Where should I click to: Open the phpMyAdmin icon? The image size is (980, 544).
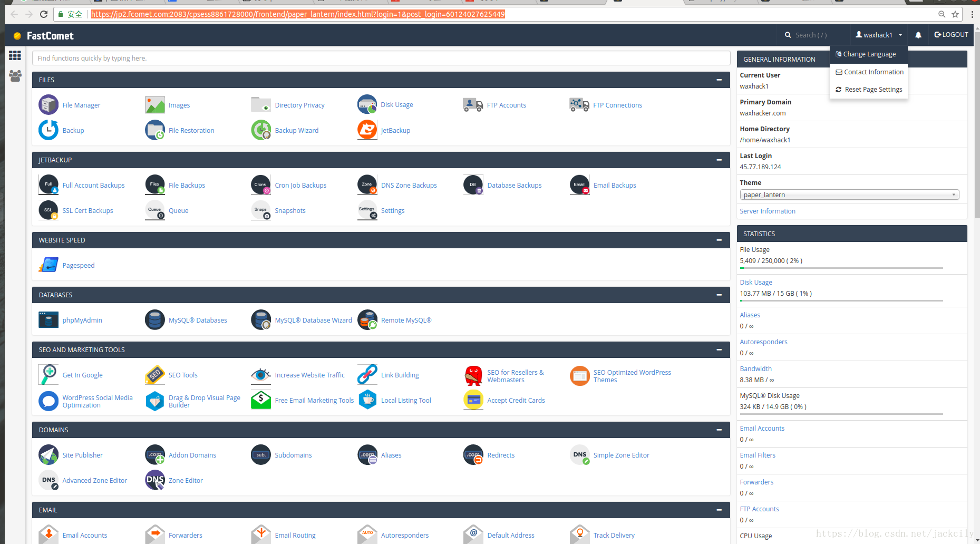pyautogui.click(x=48, y=320)
